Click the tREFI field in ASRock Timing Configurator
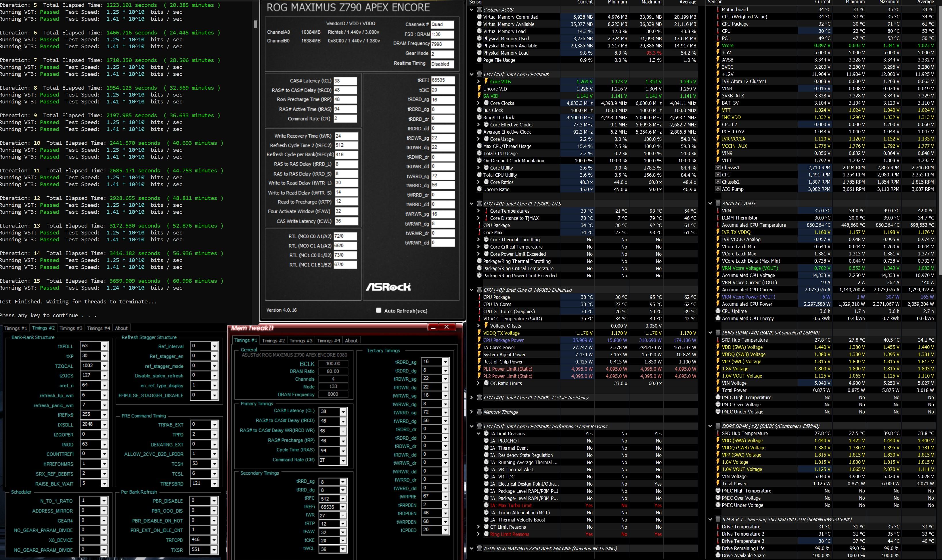The height and width of the screenshot is (560, 942). pyautogui.click(x=443, y=80)
